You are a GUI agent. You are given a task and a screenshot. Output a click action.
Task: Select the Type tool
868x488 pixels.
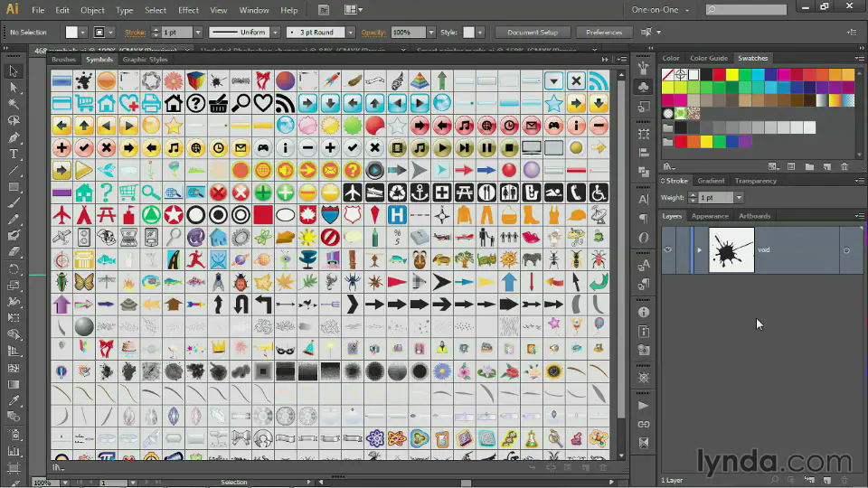[x=14, y=154]
